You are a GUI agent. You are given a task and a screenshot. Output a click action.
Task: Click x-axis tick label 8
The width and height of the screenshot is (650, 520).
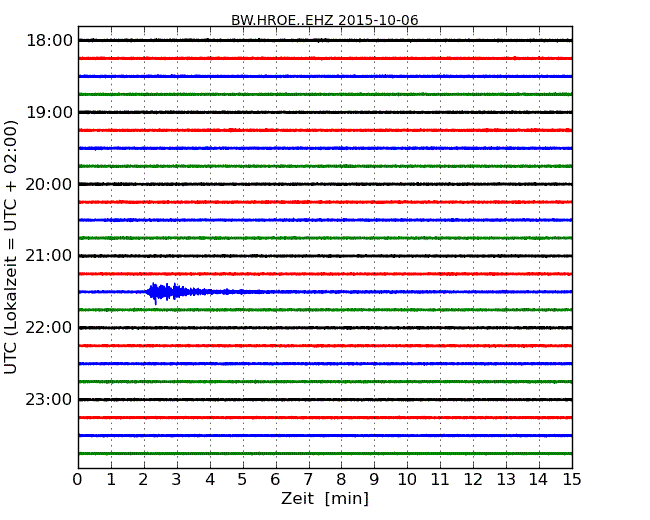click(x=341, y=479)
